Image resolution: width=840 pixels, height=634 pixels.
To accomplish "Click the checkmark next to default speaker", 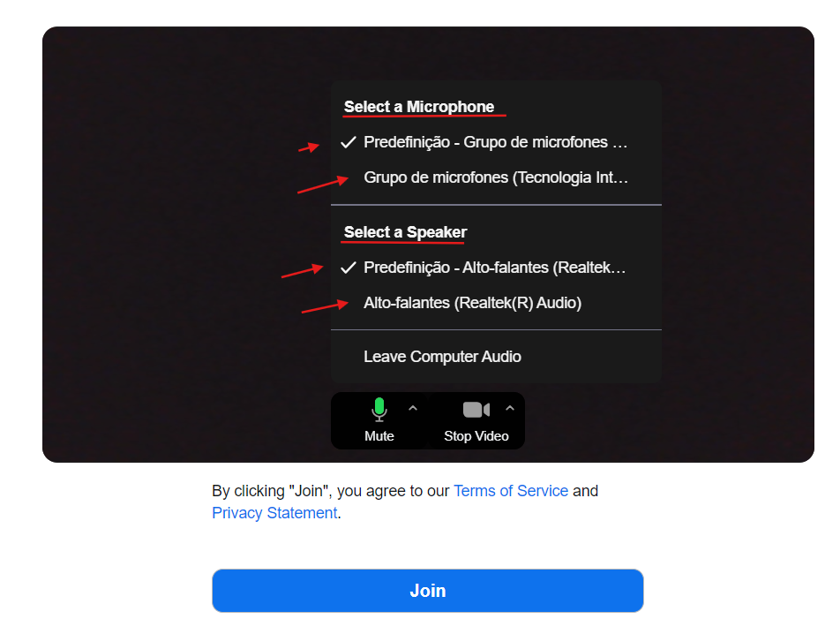I will 349,268.
